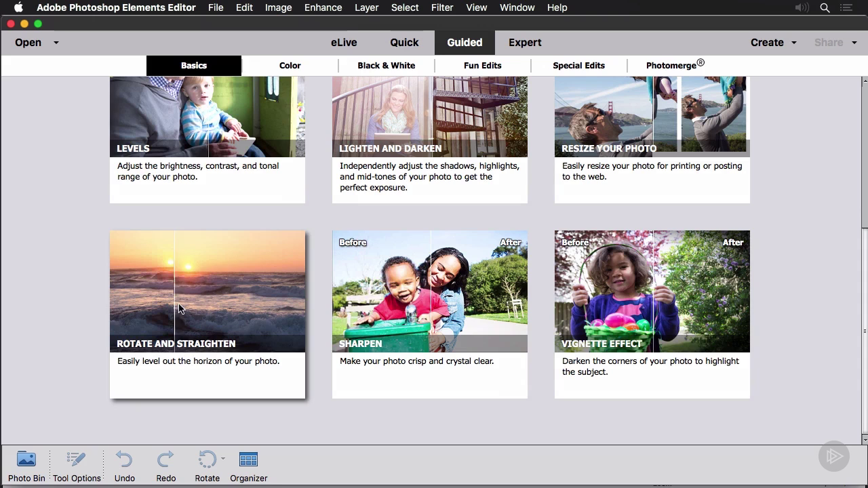Choose the Lighten and Darken guided edit
Image resolution: width=868 pixels, height=488 pixels.
click(430, 117)
